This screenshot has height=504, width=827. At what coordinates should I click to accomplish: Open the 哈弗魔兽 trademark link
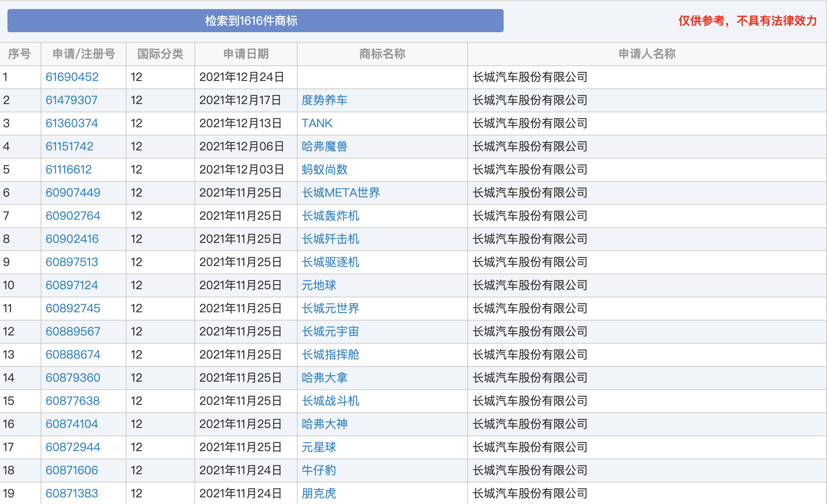(x=325, y=146)
